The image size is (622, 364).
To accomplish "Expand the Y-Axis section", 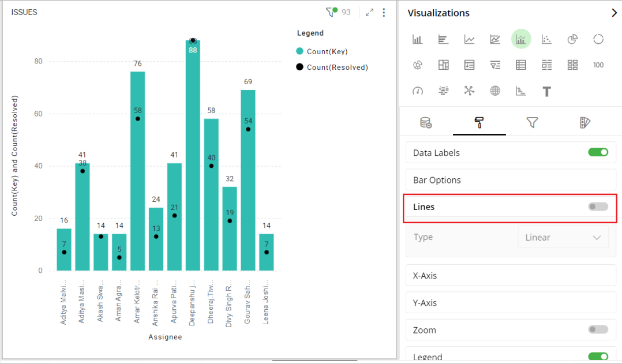I will point(511,303).
